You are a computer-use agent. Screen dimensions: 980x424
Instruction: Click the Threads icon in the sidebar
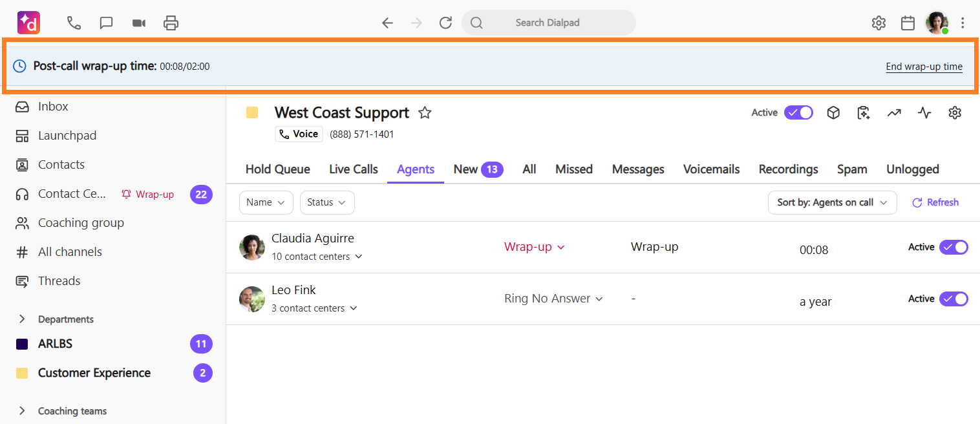[x=23, y=281]
